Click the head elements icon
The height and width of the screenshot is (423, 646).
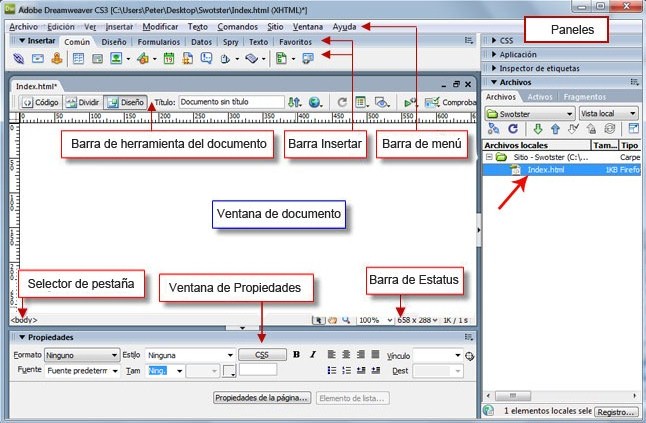(225, 59)
